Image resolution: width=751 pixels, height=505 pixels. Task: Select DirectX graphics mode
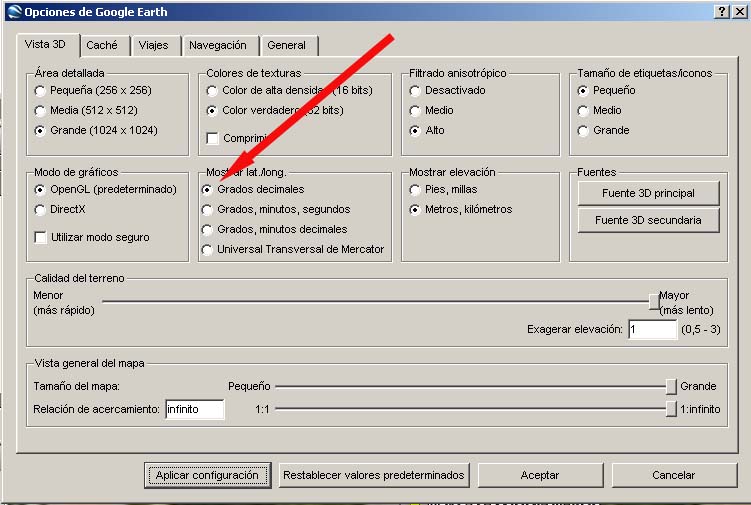40,210
